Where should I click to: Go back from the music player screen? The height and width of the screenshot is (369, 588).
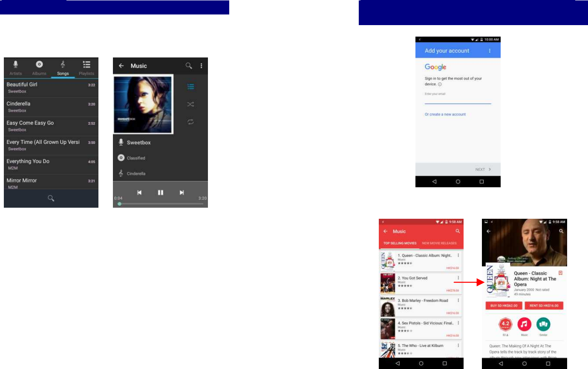pyautogui.click(x=121, y=66)
